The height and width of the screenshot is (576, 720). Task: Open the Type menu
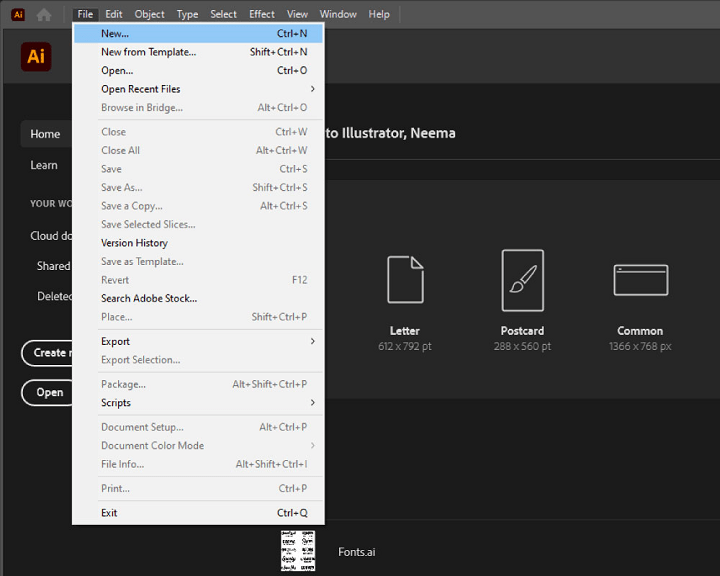187,14
